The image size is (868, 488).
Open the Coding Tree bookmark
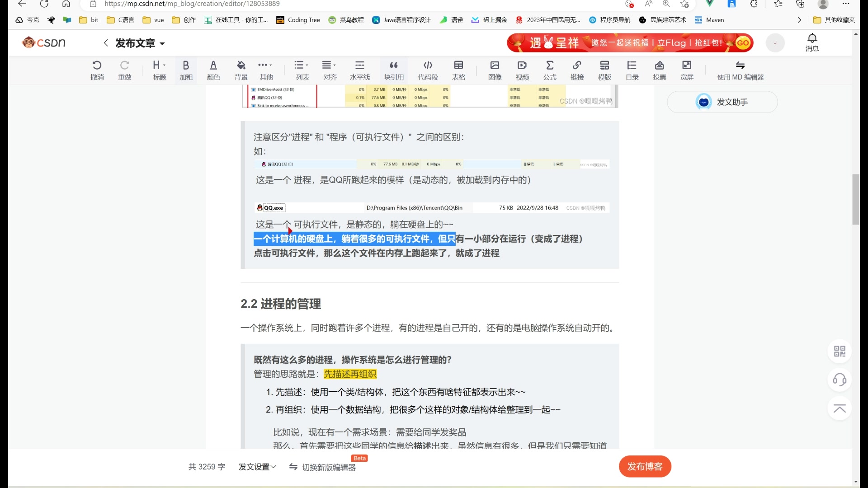[298, 20]
